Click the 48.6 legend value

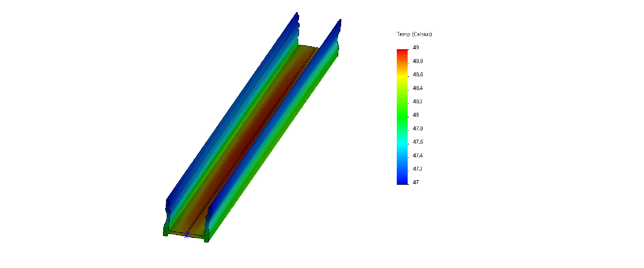point(418,75)
